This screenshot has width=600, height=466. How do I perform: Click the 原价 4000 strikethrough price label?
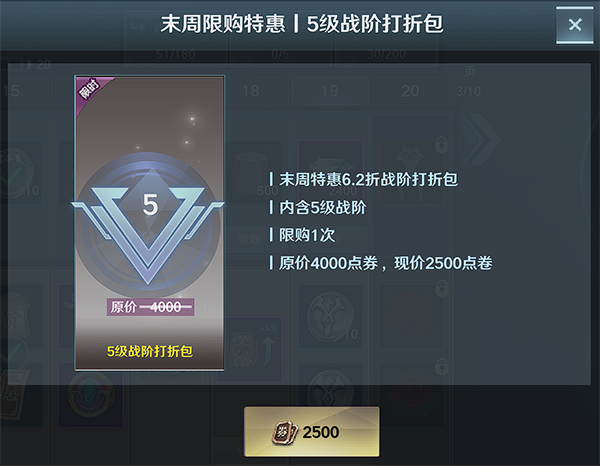coord(150,307)
